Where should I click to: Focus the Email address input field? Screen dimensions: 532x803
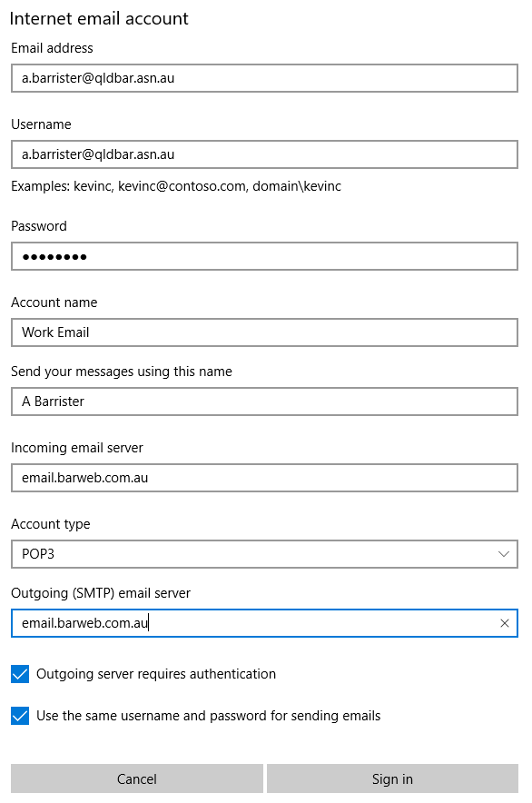[264, 78]
